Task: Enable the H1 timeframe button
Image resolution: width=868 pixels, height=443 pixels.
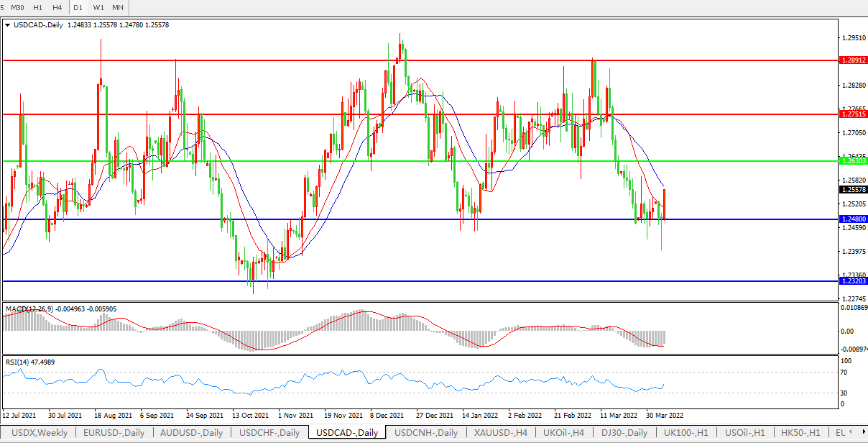Action: pyautogui.click(x=38, y=7)
